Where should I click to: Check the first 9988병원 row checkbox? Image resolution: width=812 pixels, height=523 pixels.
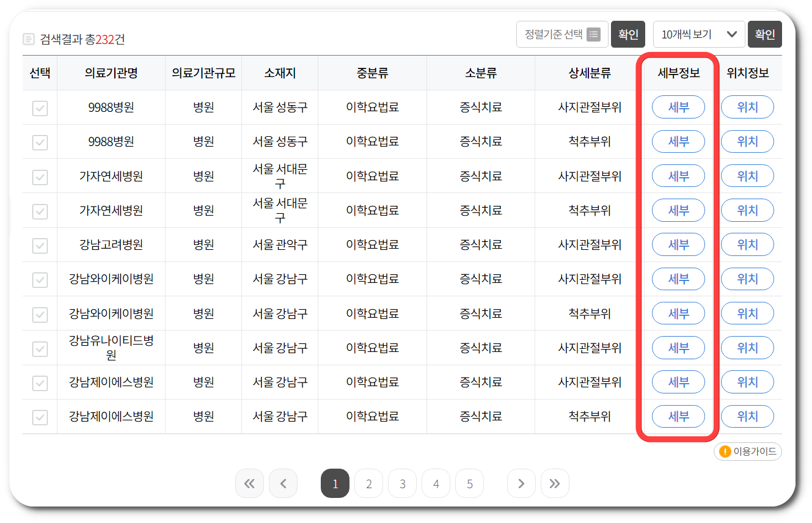pyautogui.click(x=39, y=107)
